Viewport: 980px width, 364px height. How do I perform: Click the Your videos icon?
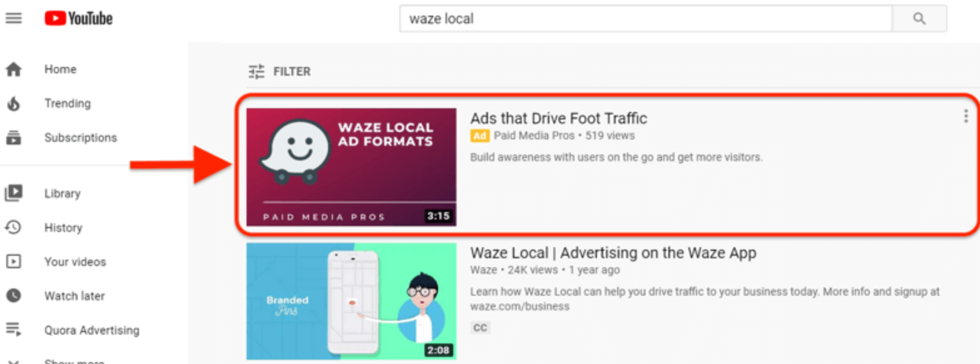[x=14, y=261]
